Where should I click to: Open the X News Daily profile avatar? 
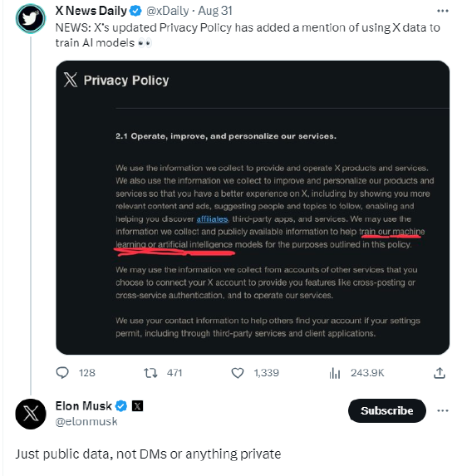tap(31, 18)
